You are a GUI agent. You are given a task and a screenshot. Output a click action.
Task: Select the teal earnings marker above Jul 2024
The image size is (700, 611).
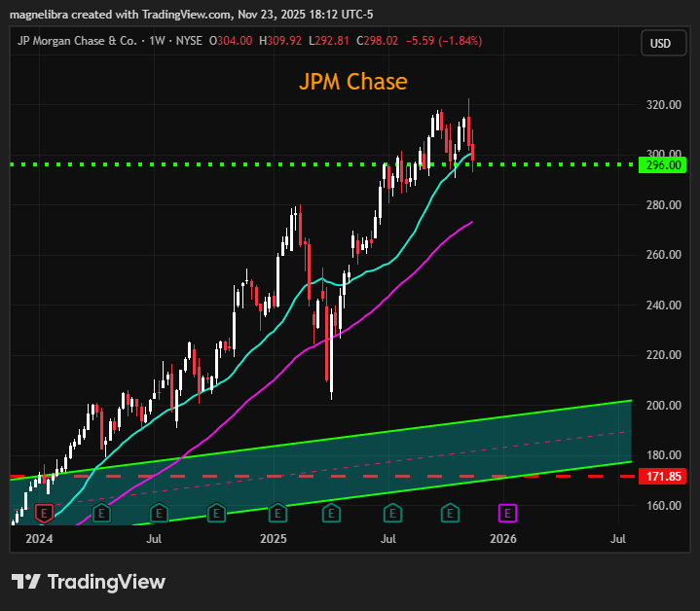(159, 514)
